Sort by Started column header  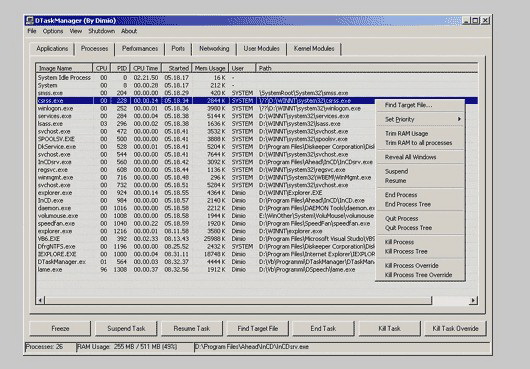(x=177, y=68)
